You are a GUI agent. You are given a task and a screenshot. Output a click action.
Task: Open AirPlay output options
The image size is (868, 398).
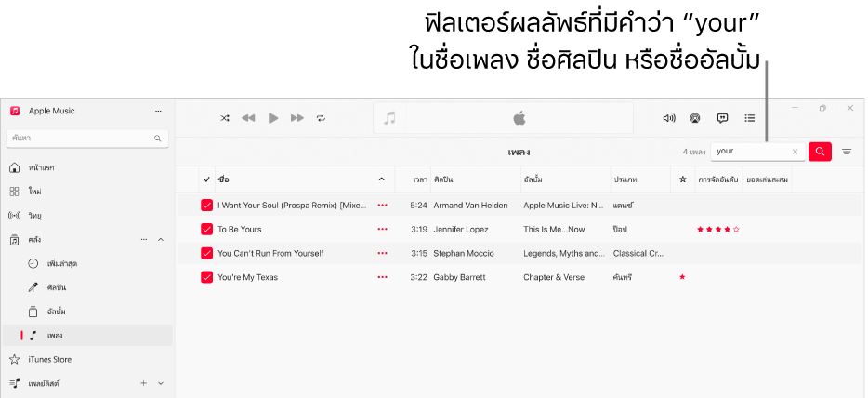tap(695, 118)
